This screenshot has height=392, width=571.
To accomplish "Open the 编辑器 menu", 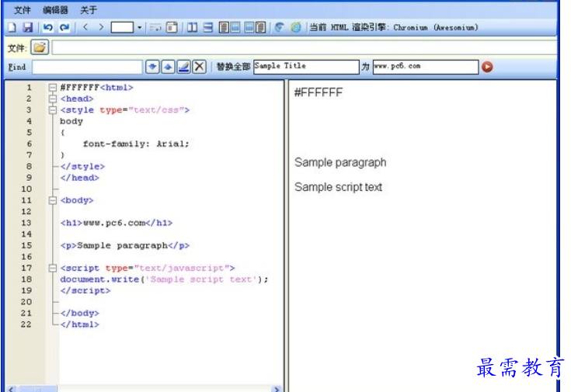I will click(55, 10).
